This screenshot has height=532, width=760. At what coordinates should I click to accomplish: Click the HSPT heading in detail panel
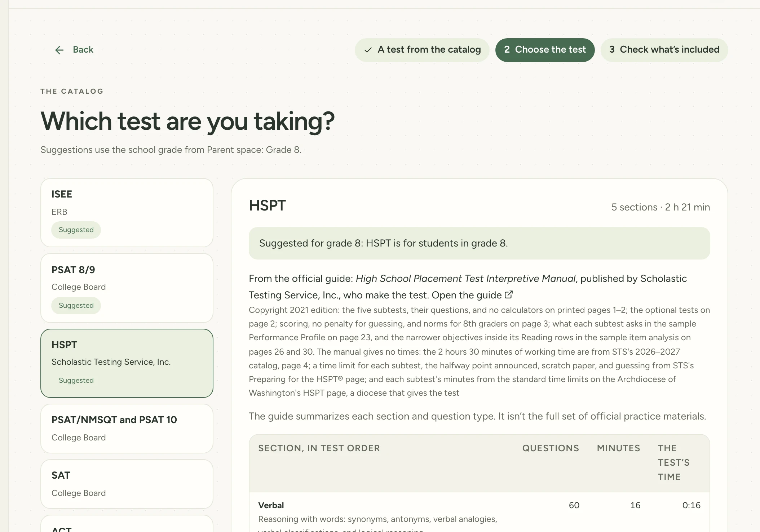[x=267, y=205]
